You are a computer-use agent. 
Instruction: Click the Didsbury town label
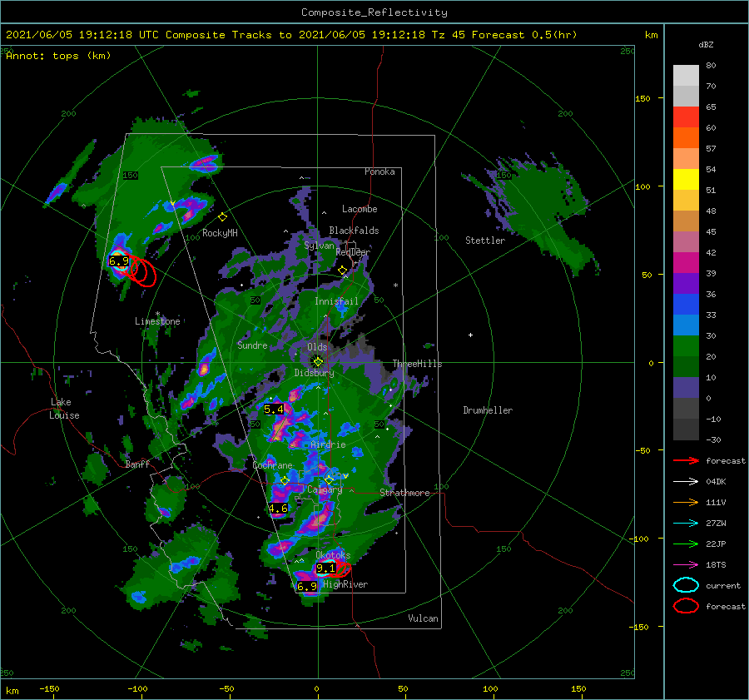314,373
